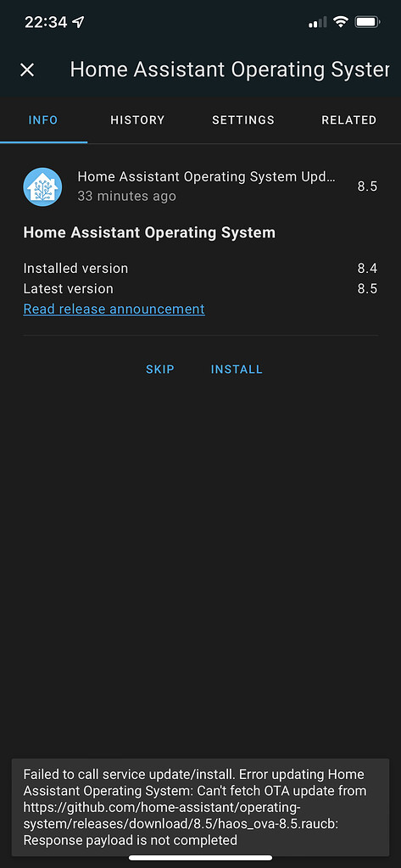Skip this operating system update
The width and height of the screenshot is (401, 868).
pos(160,370)
